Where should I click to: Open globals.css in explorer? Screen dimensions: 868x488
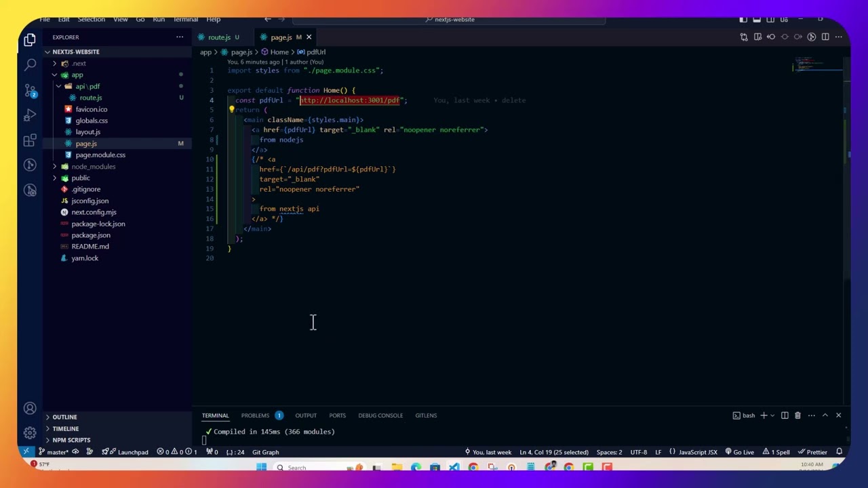(x=92, y=121)
